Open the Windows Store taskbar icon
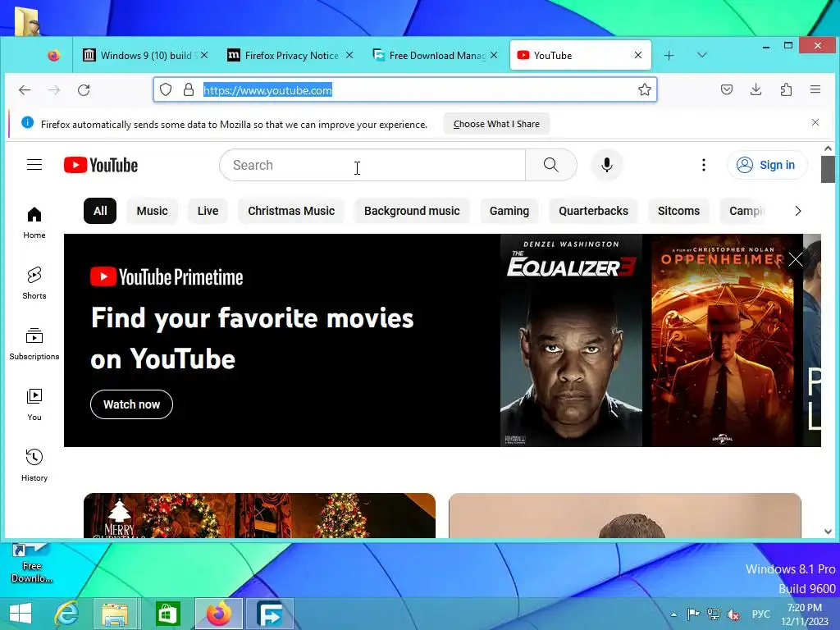 (x=167, y=614)
